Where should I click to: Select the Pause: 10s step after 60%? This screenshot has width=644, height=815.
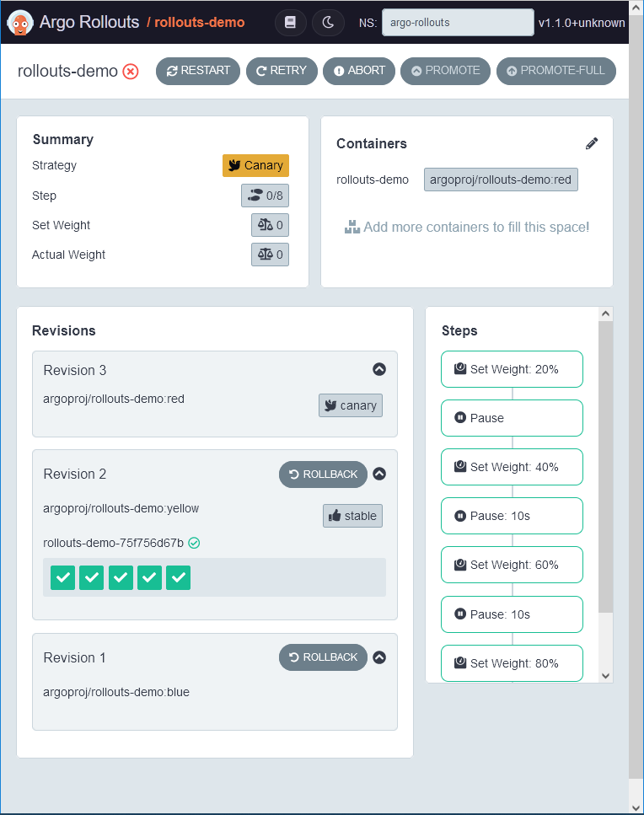point(512,614)
